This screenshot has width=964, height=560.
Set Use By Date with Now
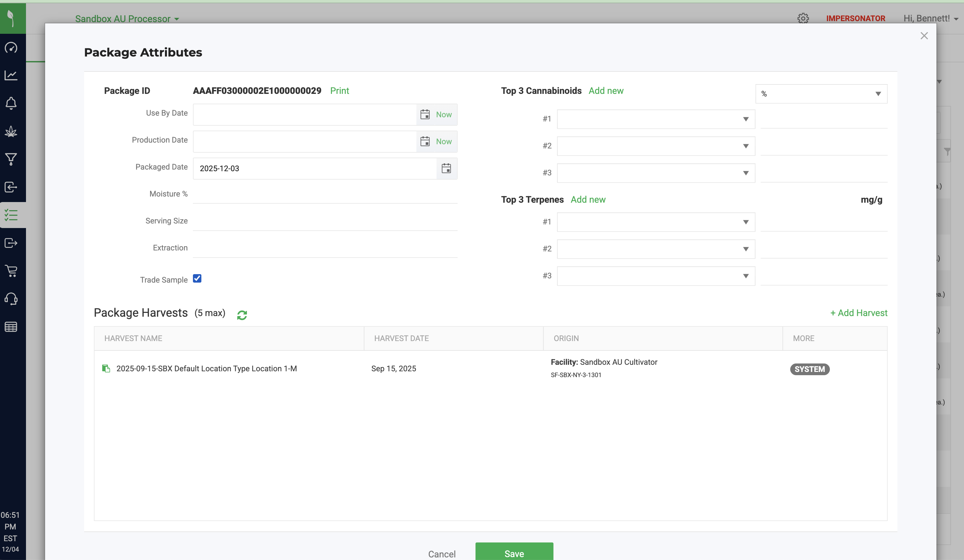pyautogui.click(x=444, y=114)
